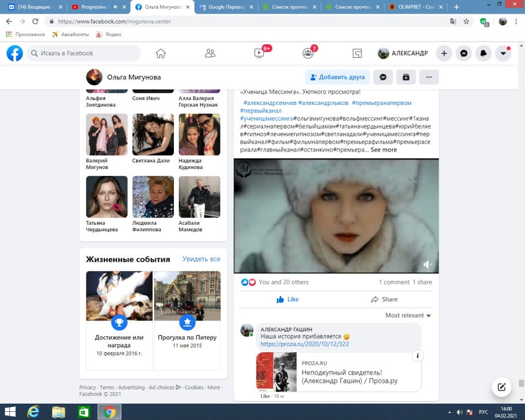Bookmark this page with the star icon
The height and width of the screenshot is (420, 525).
pos(466,21)
